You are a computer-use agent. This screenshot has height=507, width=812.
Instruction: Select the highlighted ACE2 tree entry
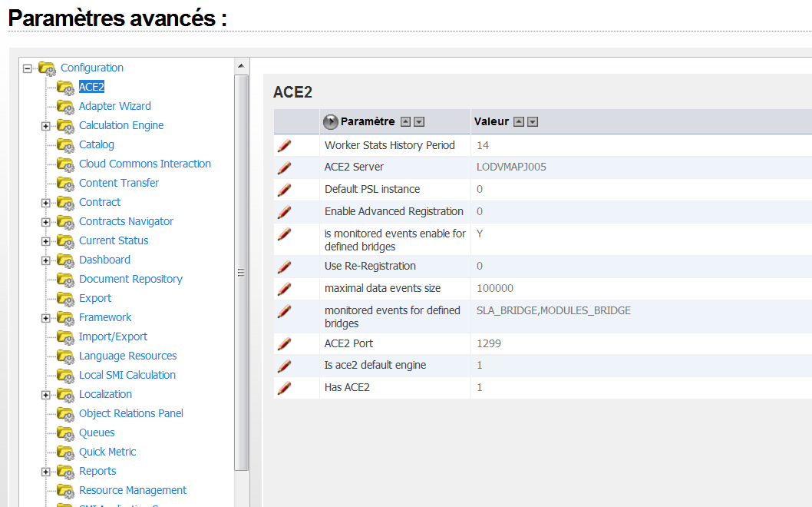click(x=91, y=87)
